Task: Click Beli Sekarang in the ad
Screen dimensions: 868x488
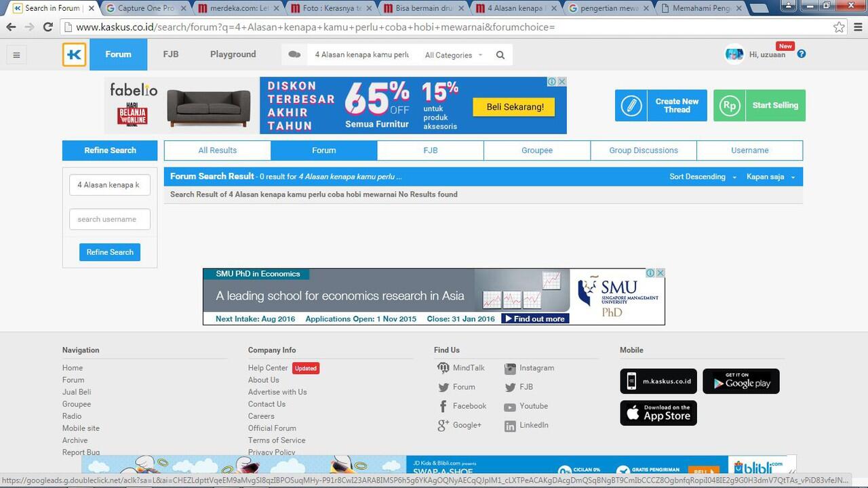Action: (515, 107)
